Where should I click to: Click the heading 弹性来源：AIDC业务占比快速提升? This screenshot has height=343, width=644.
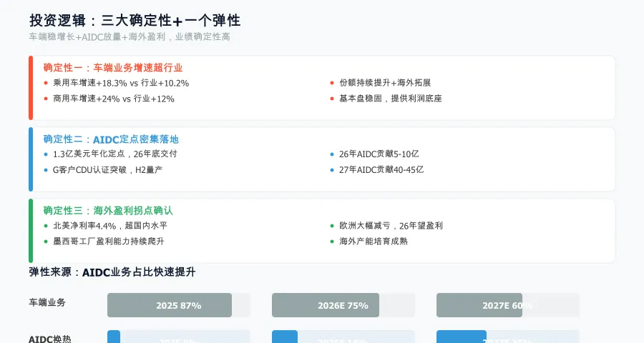click(112, 272)
